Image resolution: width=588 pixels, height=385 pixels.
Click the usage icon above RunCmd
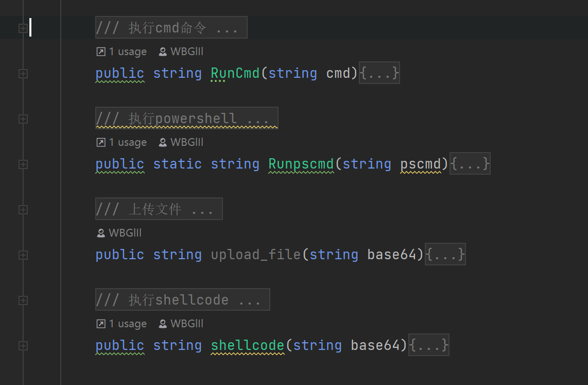(101, 52)
